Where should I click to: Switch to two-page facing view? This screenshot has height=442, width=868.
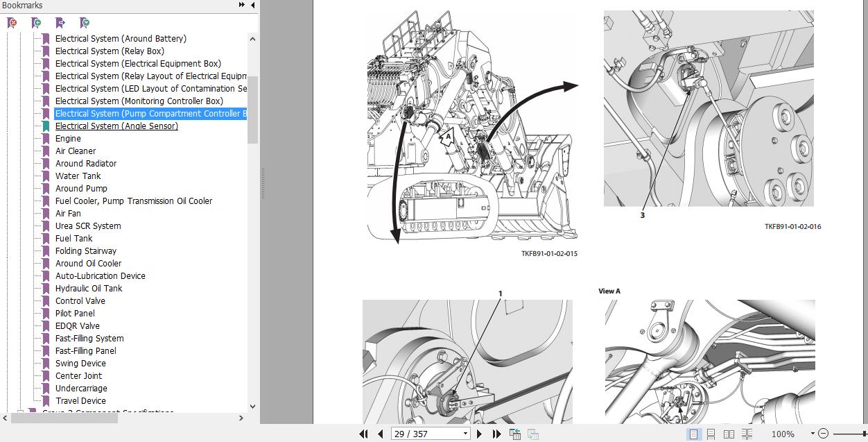pyautogui.click(x=729, y=434)
